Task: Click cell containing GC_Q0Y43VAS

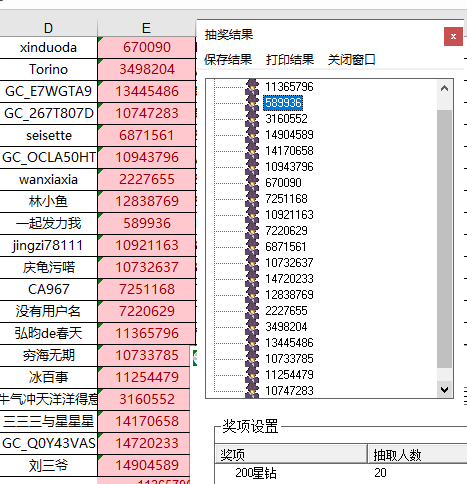Action: tap(48, 444)
